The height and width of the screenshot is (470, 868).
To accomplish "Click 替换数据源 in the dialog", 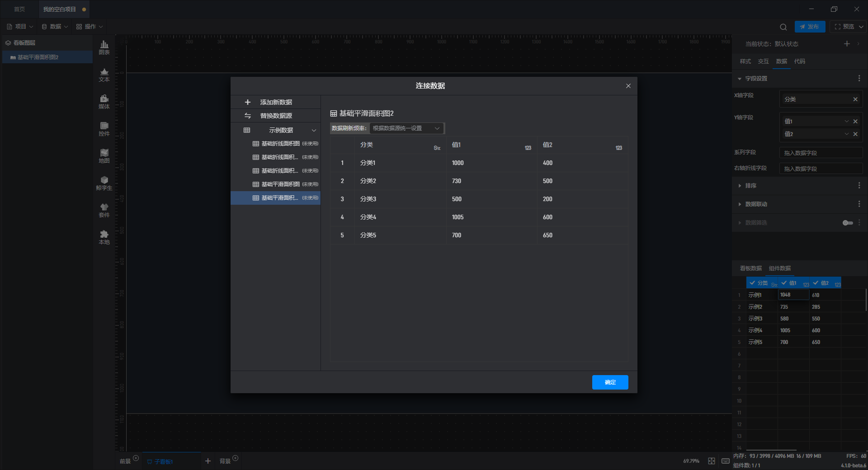I will pyautogui.click(x=276, y=116).
